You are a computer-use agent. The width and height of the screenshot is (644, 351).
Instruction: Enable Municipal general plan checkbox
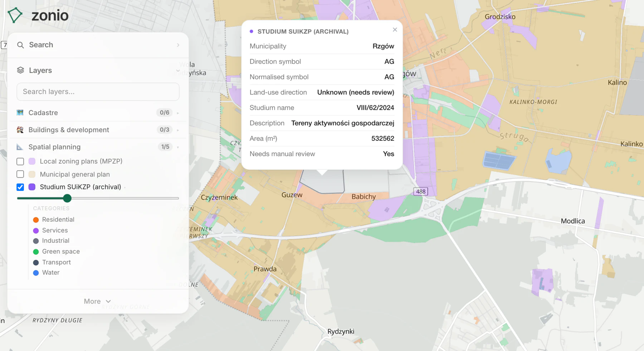tap(20, 174)
